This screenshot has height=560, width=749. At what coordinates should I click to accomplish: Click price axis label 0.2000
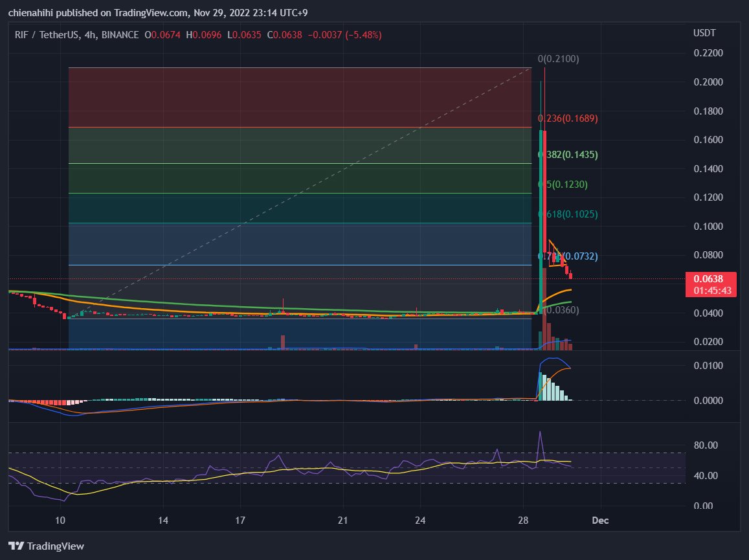point(708,82)
